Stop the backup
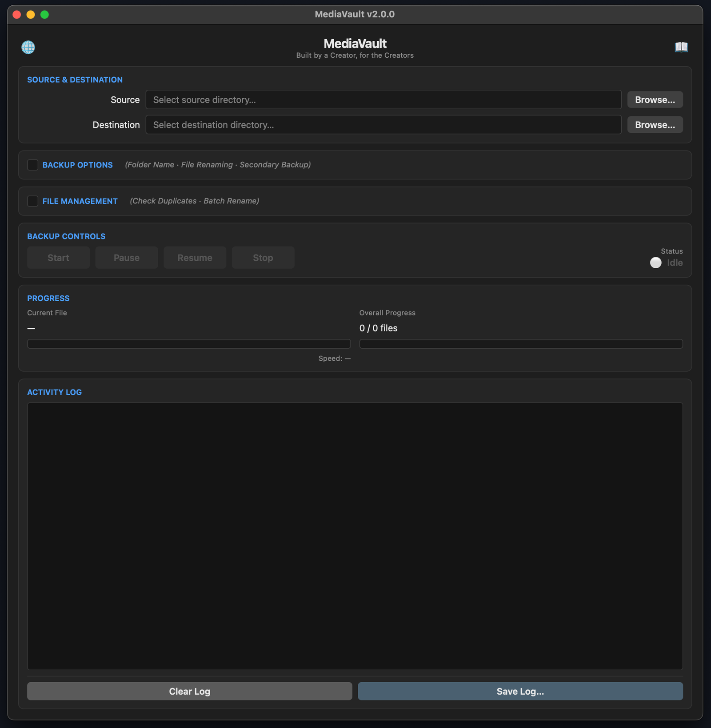This screenshot has width=711, height=728. click(x=263, y=258)
